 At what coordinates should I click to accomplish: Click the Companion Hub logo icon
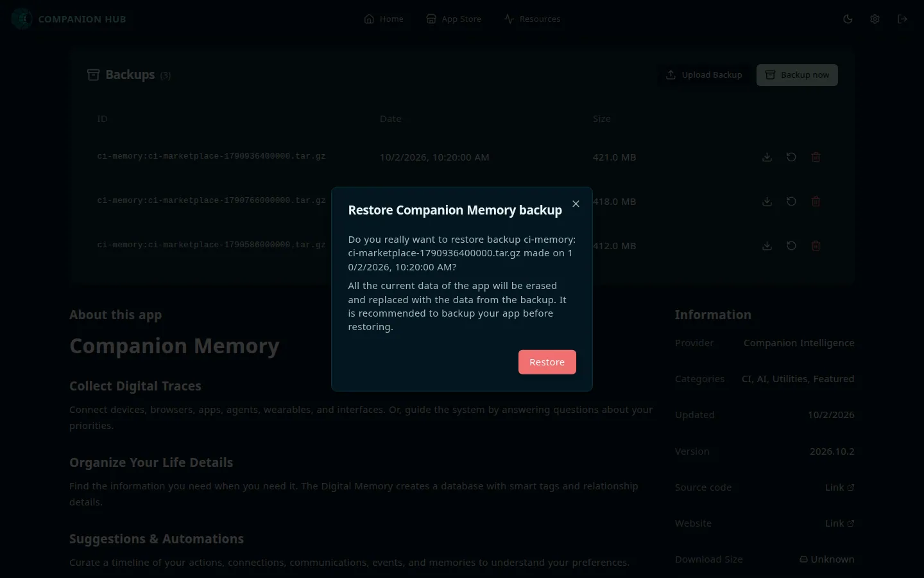pos(22,19)
